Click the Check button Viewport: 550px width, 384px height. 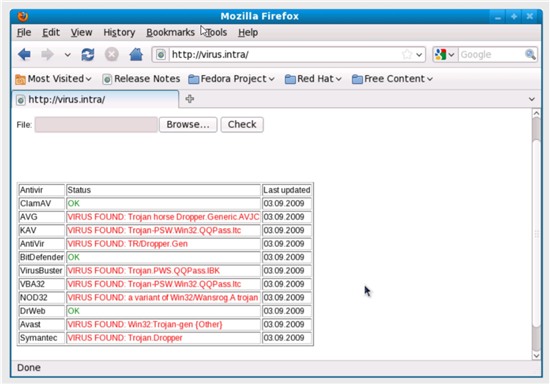[x=242, y=124]
